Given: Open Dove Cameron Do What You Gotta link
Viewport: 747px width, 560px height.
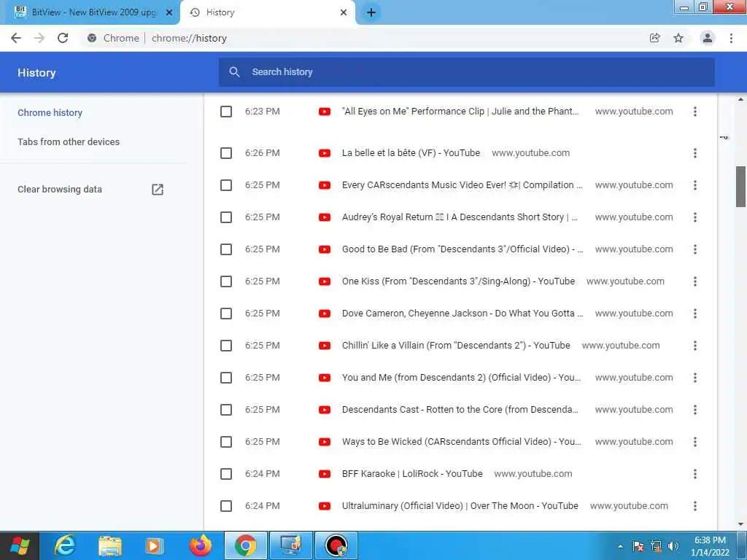Looking at the screenshot, I should coord(462,314).
